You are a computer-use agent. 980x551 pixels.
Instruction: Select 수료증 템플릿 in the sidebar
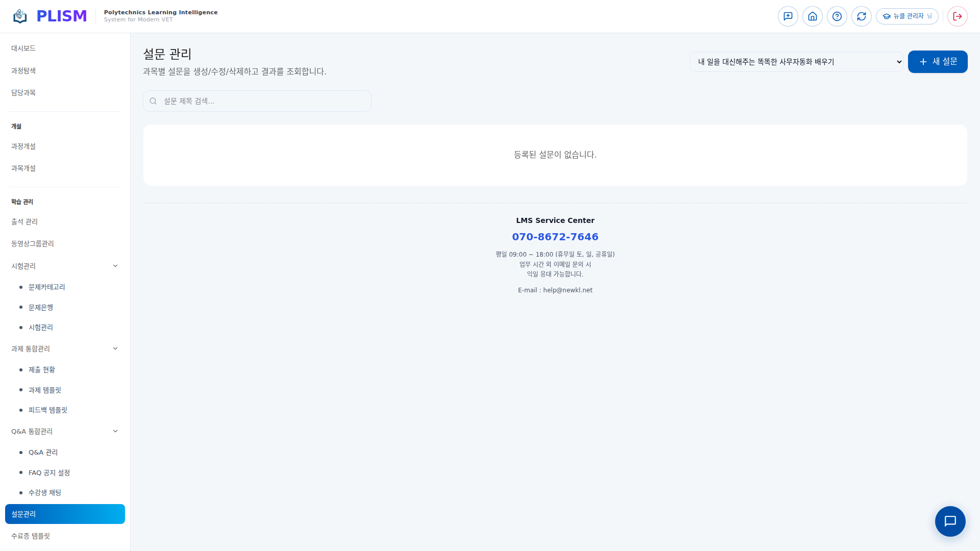click(x=31, y=536)
